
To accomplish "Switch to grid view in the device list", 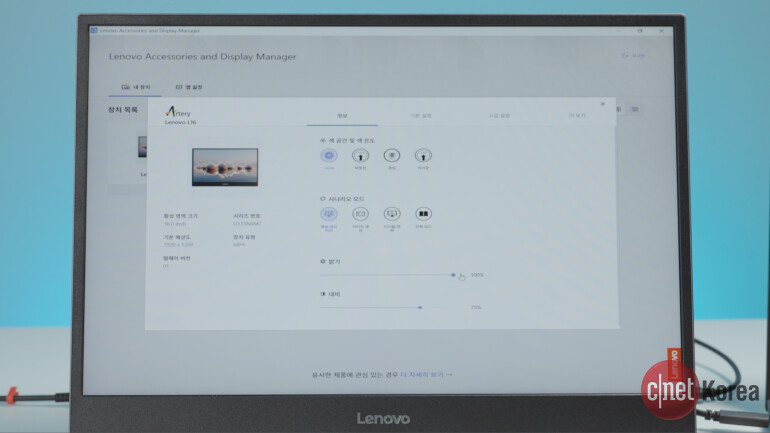I will pos(619,109).
